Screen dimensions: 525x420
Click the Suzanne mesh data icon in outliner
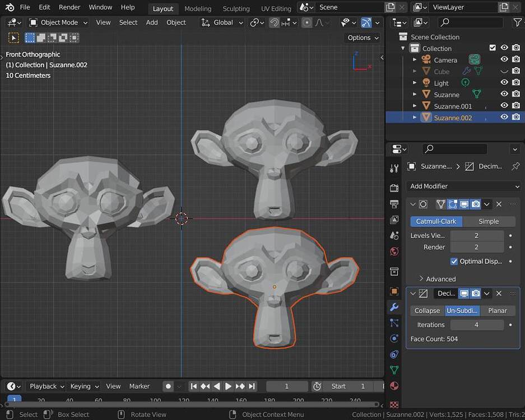476,95
